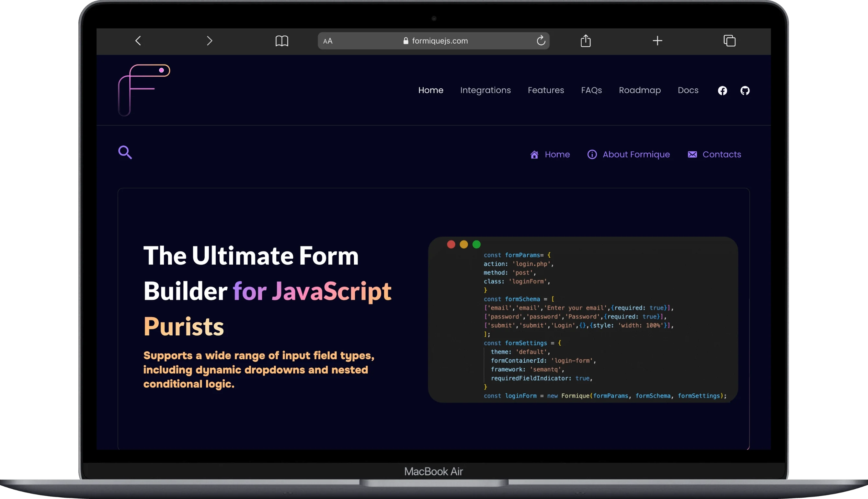
Task: Click the "class: 'loginForm'," code line
Action: (517, 281)
